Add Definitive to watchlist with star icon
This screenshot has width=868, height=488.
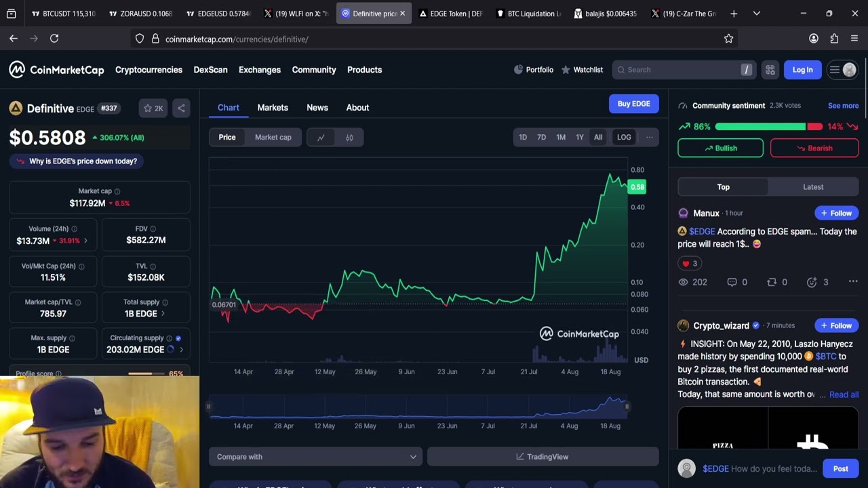coord(153,108)
